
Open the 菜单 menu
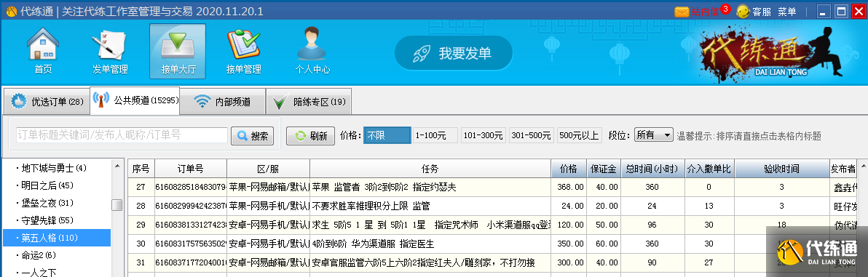786,12
